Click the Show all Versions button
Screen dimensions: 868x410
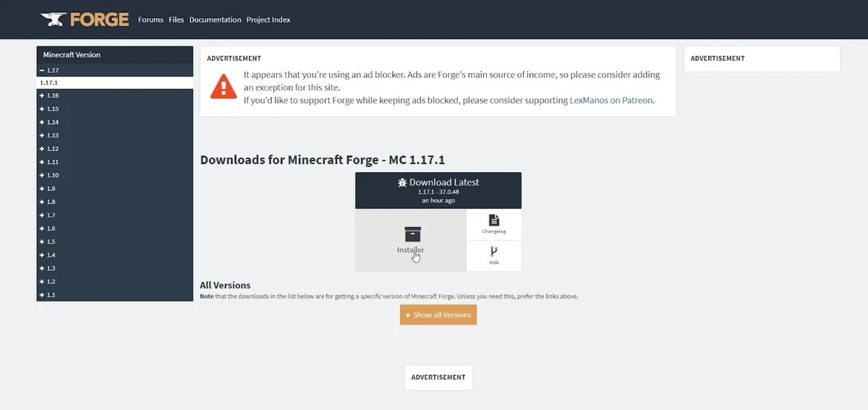[x=438, y=315]
